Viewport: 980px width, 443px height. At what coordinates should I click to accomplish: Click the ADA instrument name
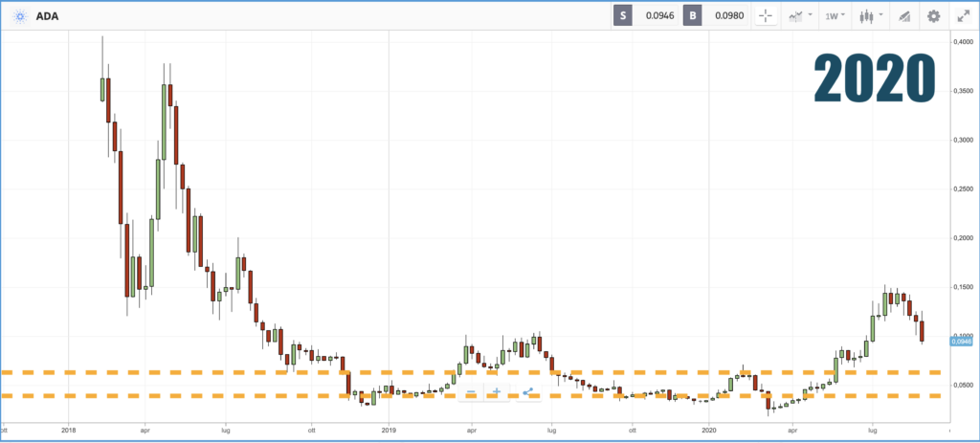coord(47,16)
